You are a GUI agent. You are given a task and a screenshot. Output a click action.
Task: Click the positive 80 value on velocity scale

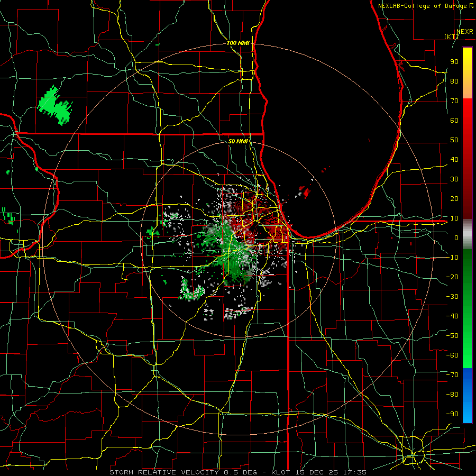[454, 81]
